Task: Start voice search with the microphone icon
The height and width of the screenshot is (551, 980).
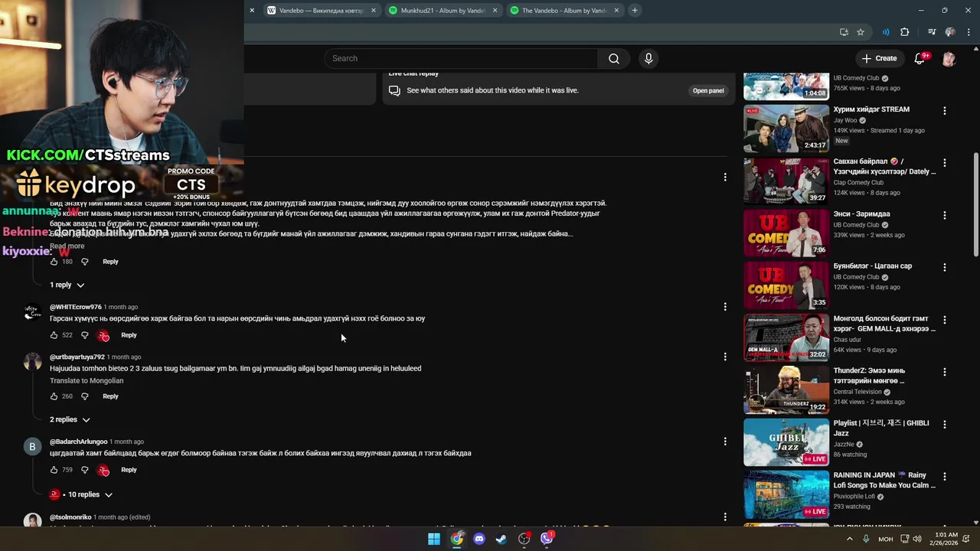Action: click(648, 59)
